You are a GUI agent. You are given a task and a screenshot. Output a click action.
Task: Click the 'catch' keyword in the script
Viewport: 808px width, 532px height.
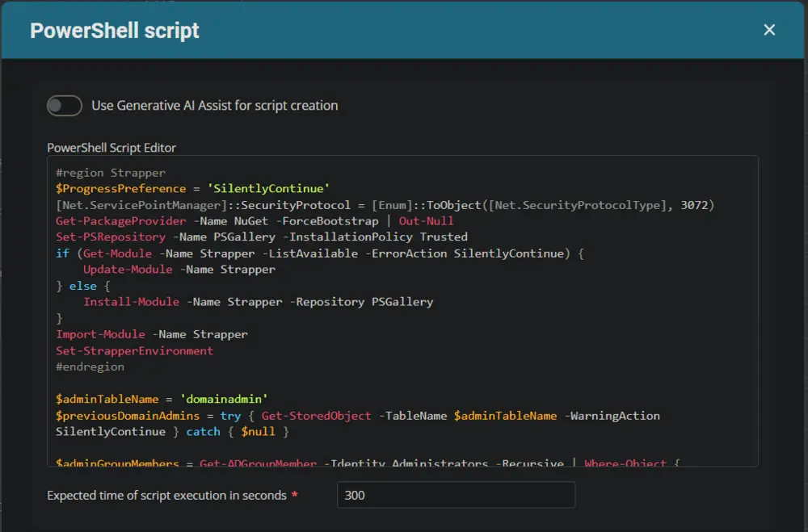tap(203, 432)
